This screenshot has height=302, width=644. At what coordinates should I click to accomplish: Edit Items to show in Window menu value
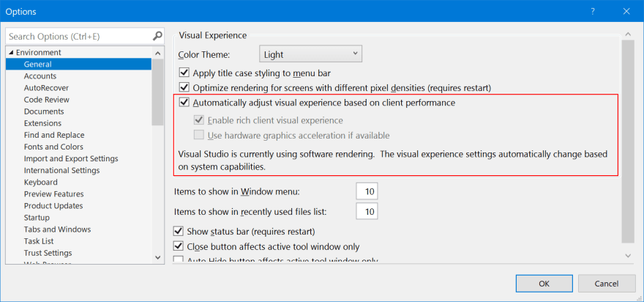click(367, 191)
